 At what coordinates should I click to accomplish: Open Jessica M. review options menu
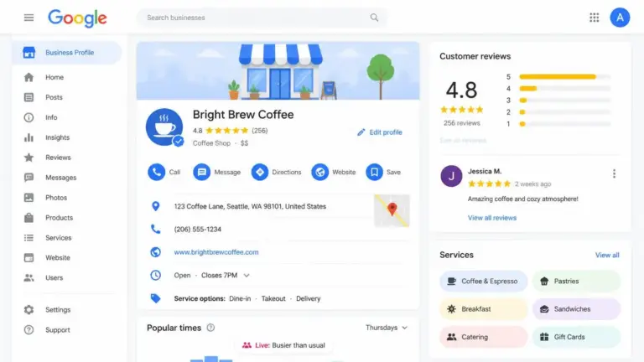click(614, 173)
